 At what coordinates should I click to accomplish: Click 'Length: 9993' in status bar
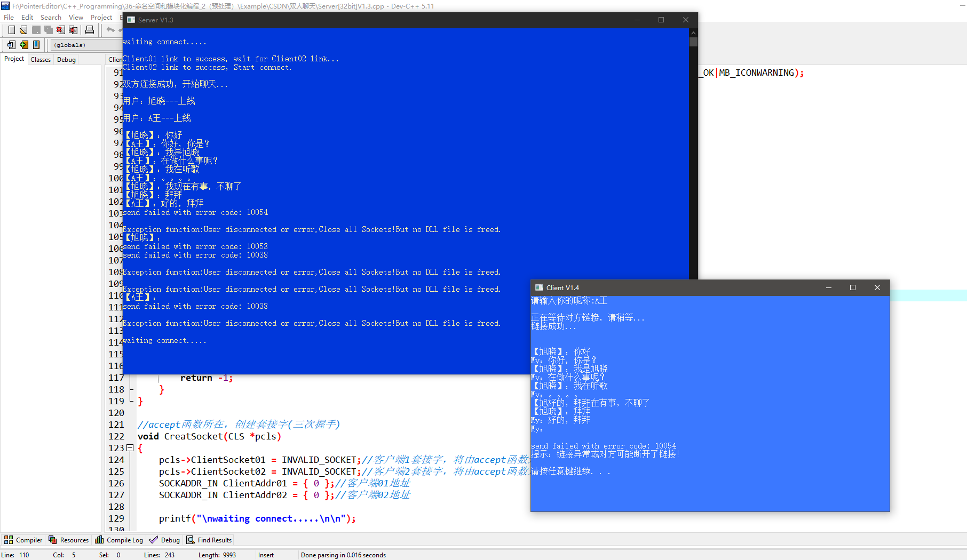[217, 555]
